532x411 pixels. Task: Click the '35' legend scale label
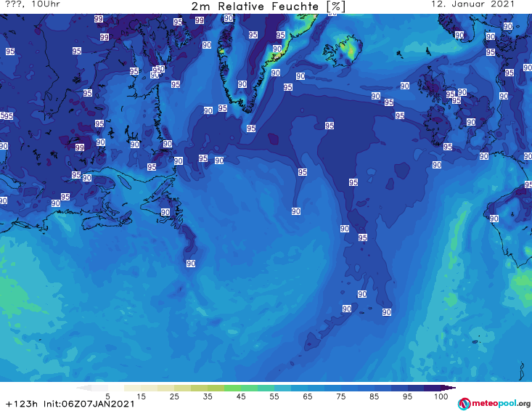point(208,396)
